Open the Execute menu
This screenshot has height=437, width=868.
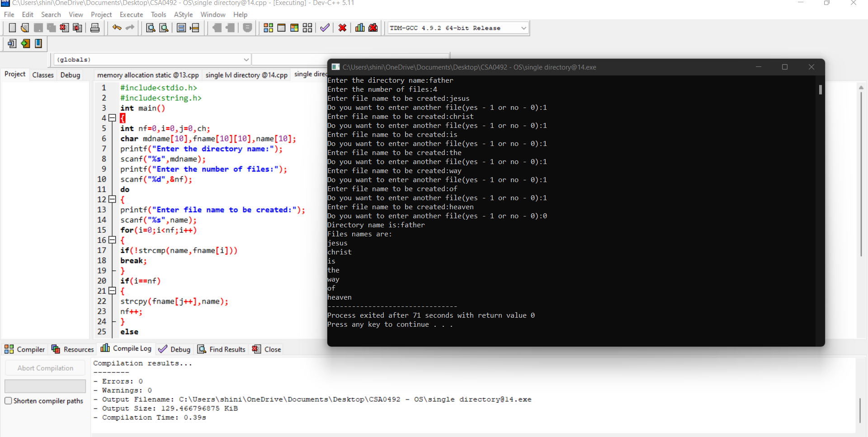(x=131, y=14)
